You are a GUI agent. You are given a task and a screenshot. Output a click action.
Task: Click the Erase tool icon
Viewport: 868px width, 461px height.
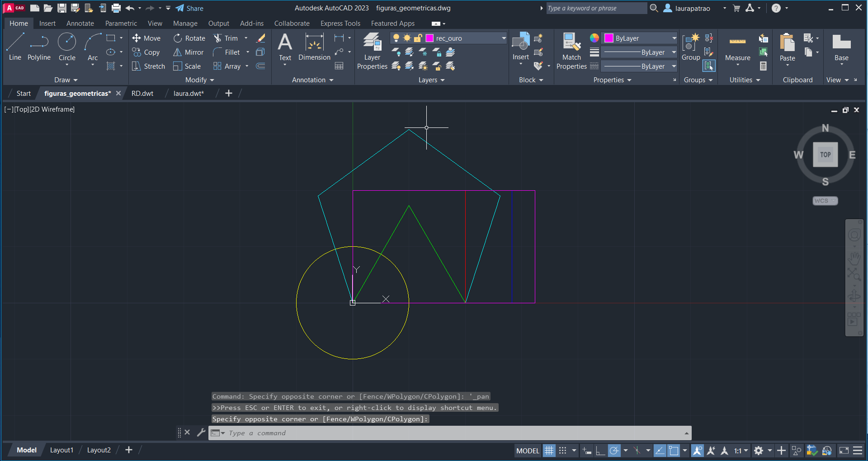(260, 38)
